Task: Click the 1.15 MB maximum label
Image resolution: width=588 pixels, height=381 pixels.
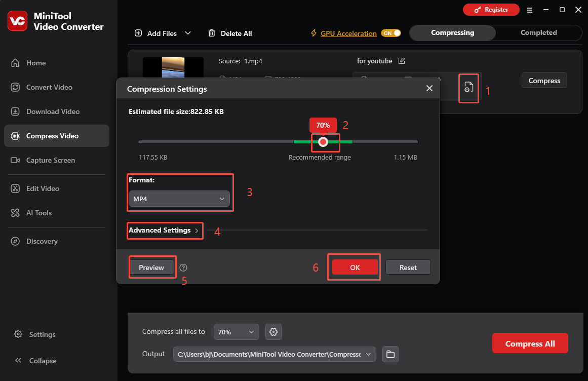Action: pyautogui.click(x=405, y=158)
